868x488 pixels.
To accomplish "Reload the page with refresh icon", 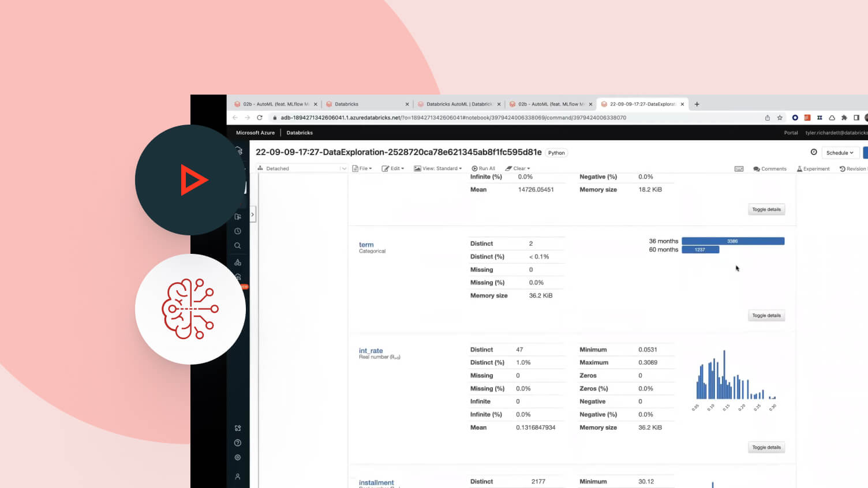I will [260, 118].
